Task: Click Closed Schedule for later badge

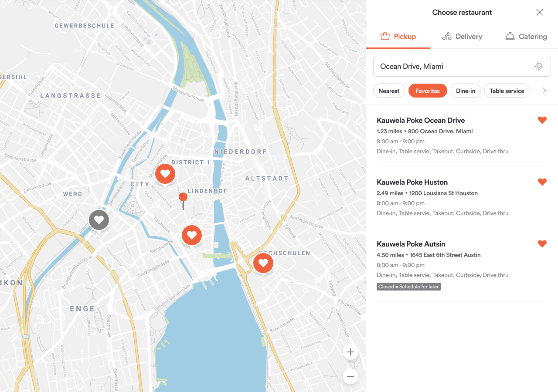Action: [409, 287]
